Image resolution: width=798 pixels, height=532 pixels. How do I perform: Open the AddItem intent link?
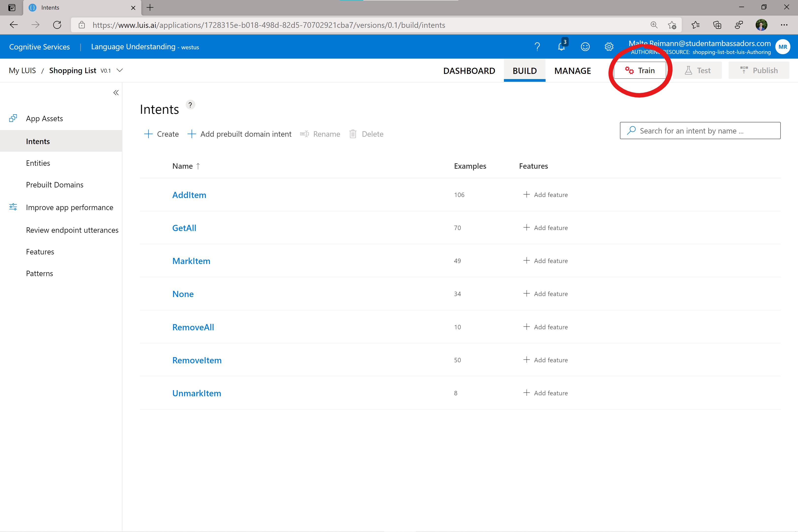coord(189,195)
